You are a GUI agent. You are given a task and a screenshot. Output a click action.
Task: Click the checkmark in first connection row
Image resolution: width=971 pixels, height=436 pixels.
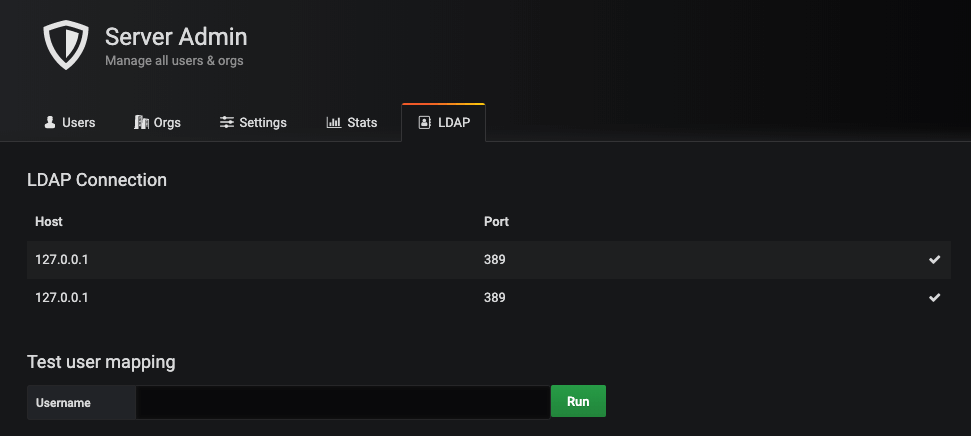[x=934, y=260]
